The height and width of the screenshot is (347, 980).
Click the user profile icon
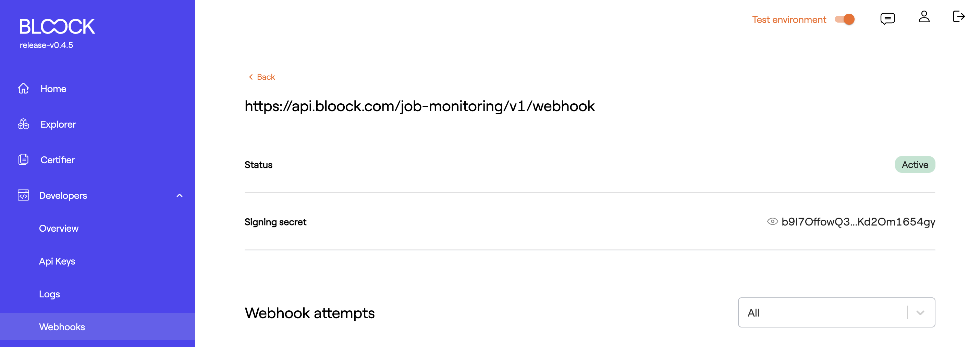tap(924, 17)
